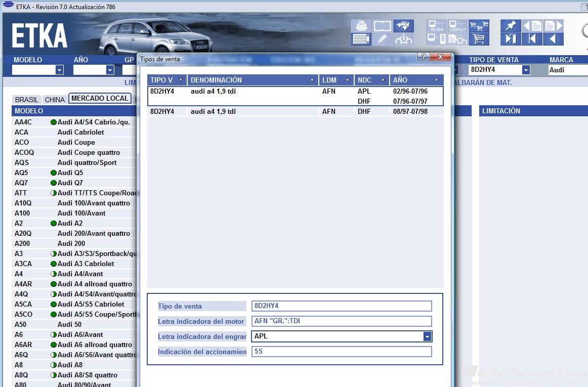588x387 pixels.
Task: Click the Tipo de venta input field
Action: (x=342, y=306)
